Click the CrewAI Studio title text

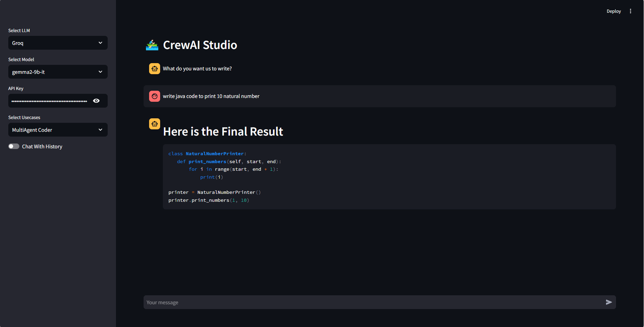[x=200, y=44]
